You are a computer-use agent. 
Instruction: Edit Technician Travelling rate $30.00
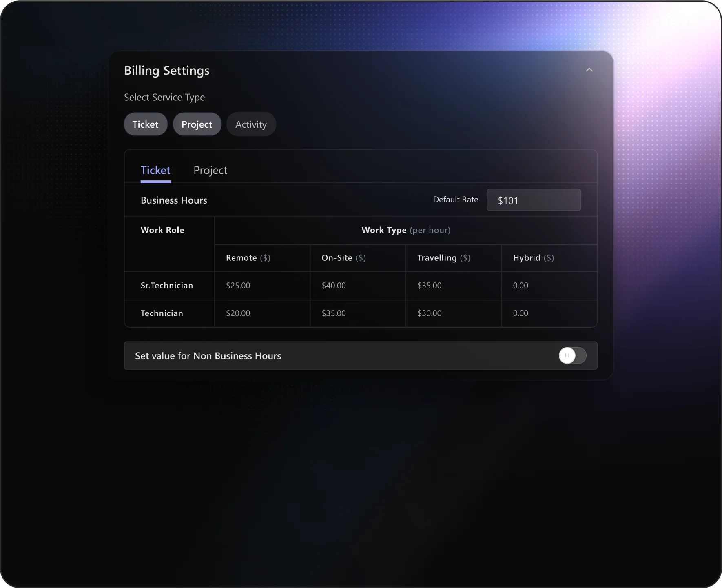coord(430,313)
